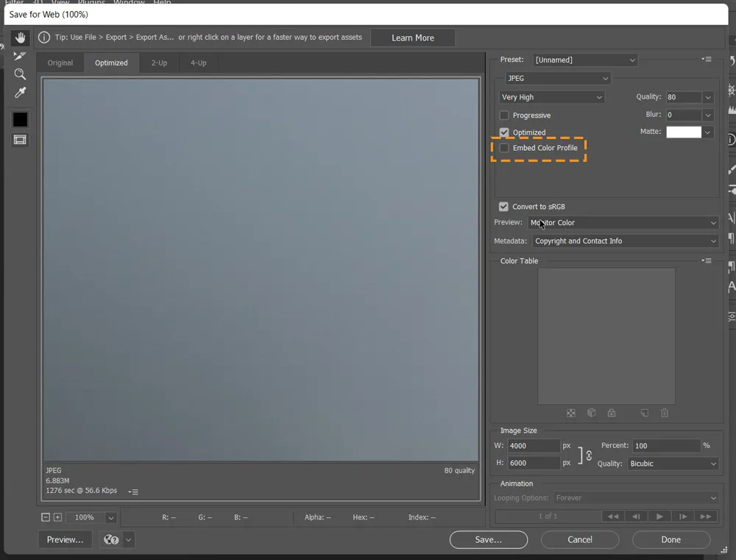This screenshot has height=560, width=736.
Task: Save the image with the Save button
Action: pyautogui.click(x=488, y=539)
